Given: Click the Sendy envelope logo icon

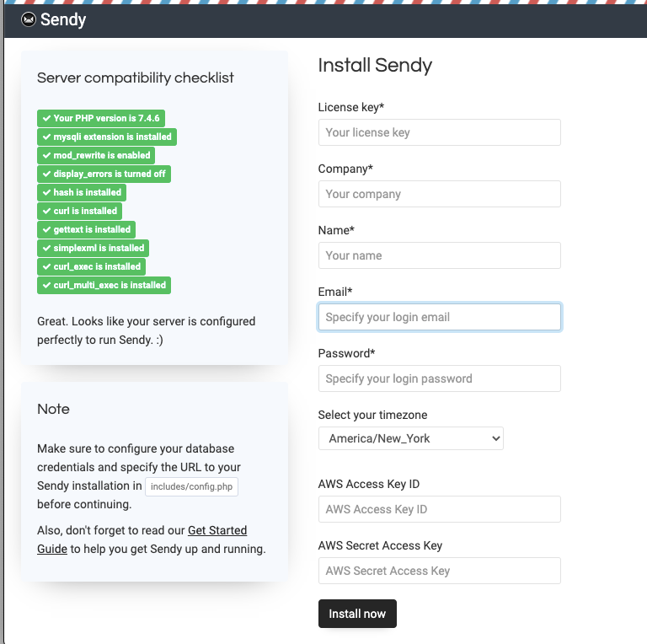Looking at the screenshot, I should (29, 19).
